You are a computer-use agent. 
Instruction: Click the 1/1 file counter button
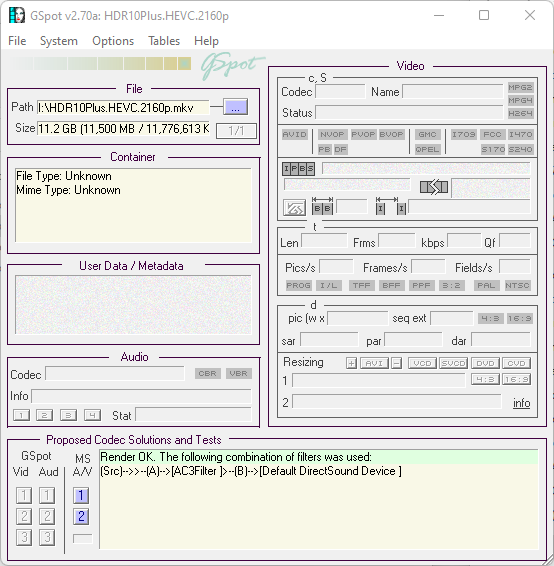coord(236,130)
